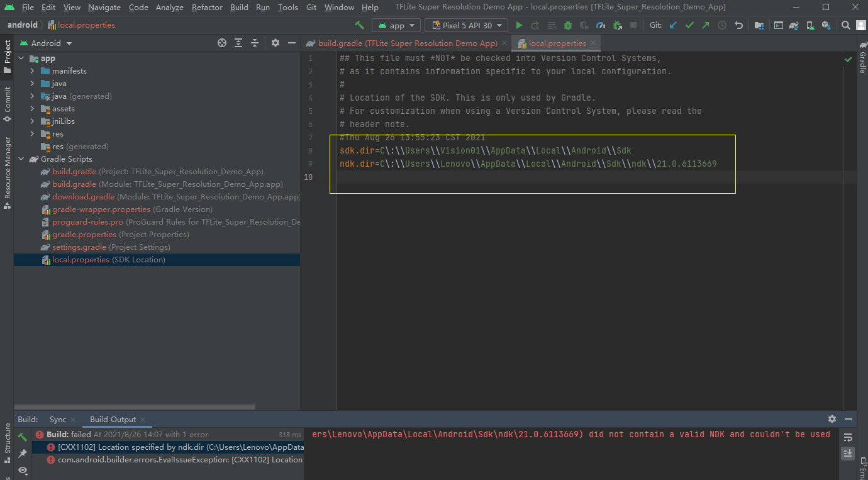Expand the jniLibs folder
The image size is (868, 480).
tap(33, 121)
